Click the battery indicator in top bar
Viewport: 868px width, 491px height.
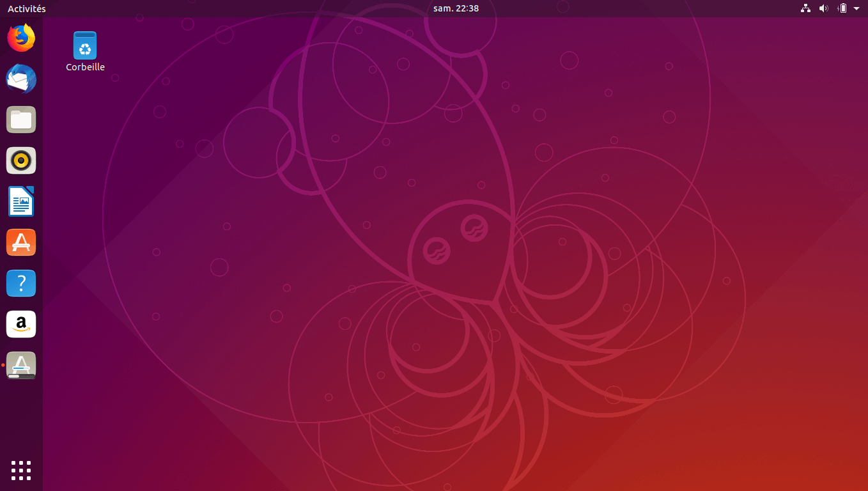(x=842, y=8)
